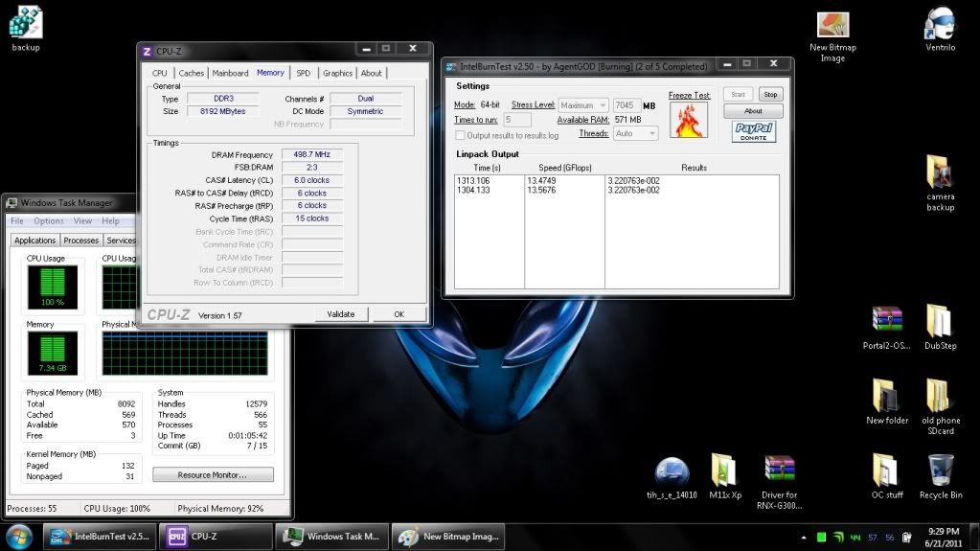Select the Memory tab in CPU-Z
The image size is (980, 551).
270,73
